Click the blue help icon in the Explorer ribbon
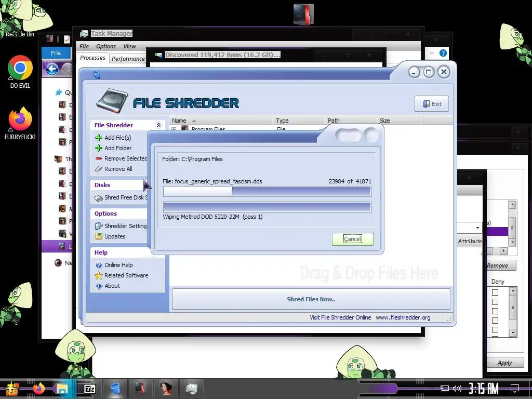 click(x=443, y=53)
